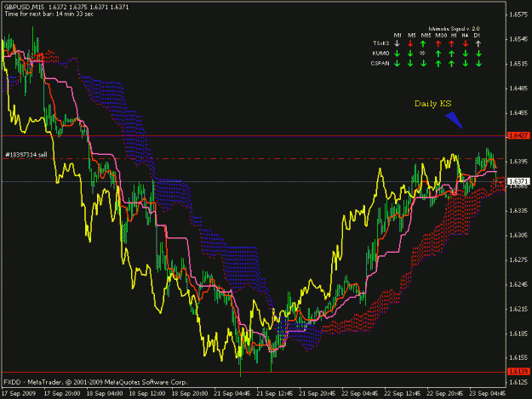Image resolution: width=532 pixels, height=399 pixels.
Task: Click the red 1.6427 price level tag
Action: pos(518,135)
